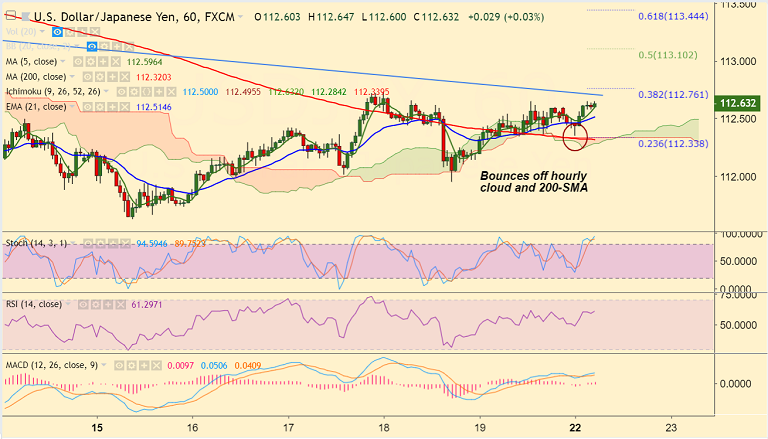Open settings gear for Ichimoku indicator
The image size is (768, 439).
tap(135, 92)
